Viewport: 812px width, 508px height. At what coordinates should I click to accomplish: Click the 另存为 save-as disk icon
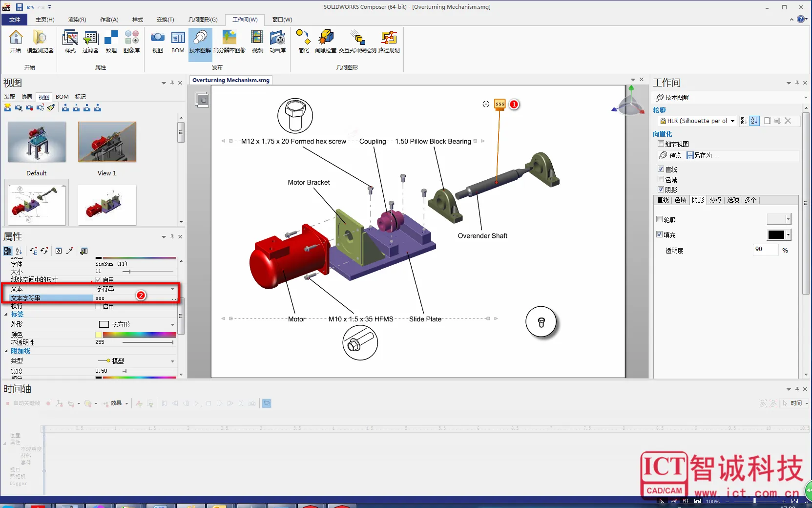point(690,155)
